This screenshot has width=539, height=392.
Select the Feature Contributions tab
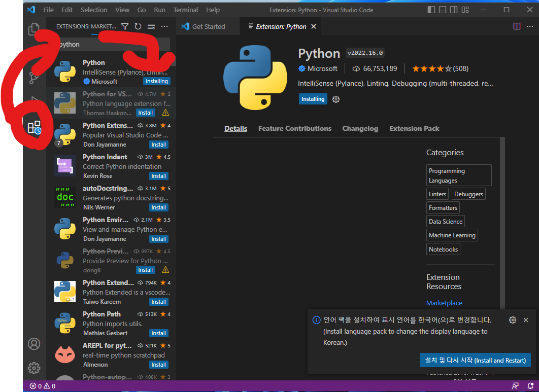(294, 128)
